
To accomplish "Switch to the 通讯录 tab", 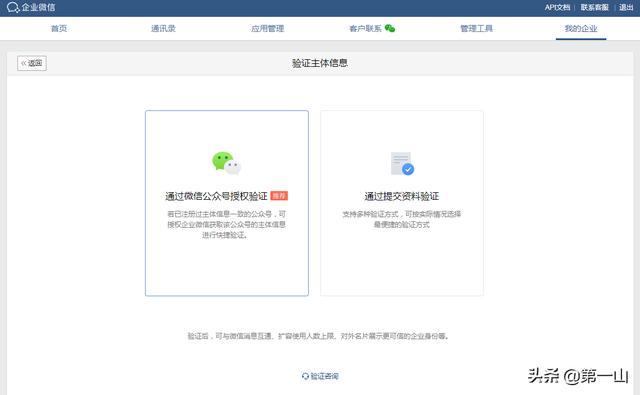I will pos(163,29).
